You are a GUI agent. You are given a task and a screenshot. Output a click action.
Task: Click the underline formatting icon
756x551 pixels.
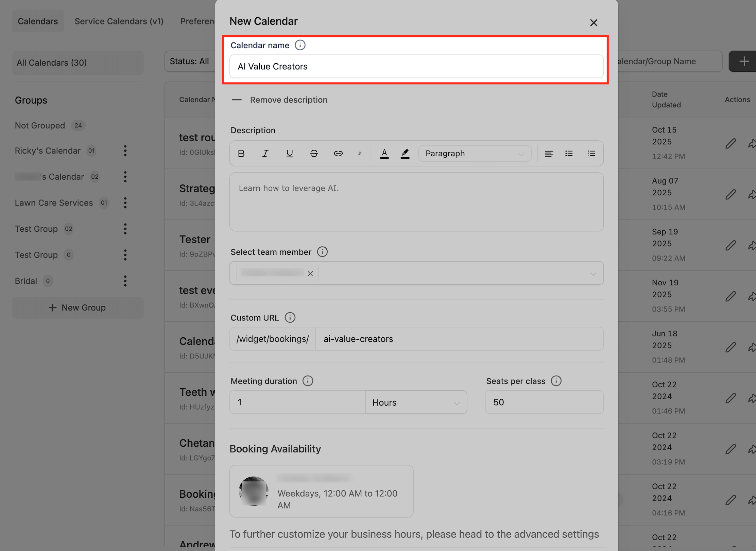coord(290,154)
